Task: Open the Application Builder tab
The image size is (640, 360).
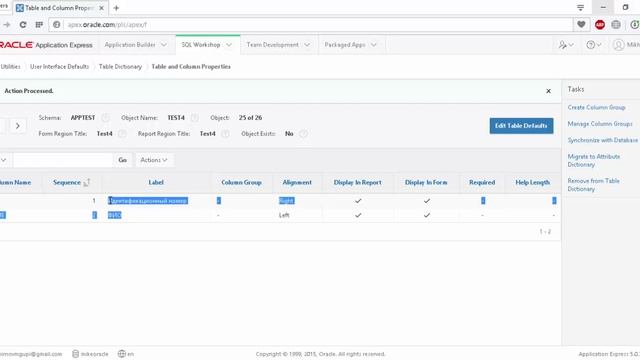Action: [130, 45]
